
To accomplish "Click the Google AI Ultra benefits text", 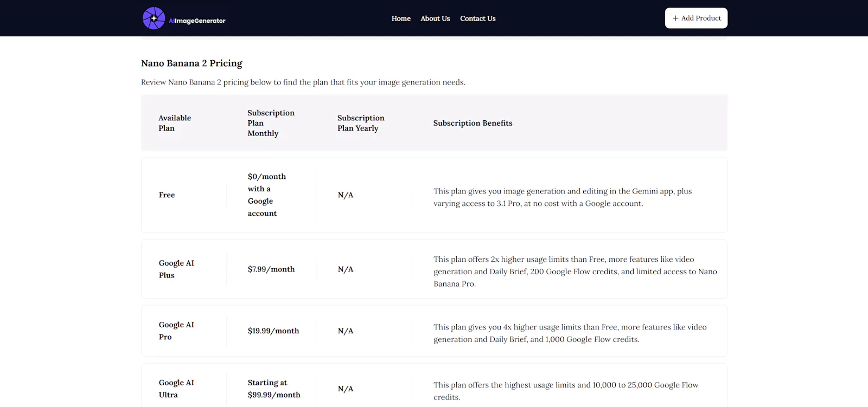I will point(566,391).
